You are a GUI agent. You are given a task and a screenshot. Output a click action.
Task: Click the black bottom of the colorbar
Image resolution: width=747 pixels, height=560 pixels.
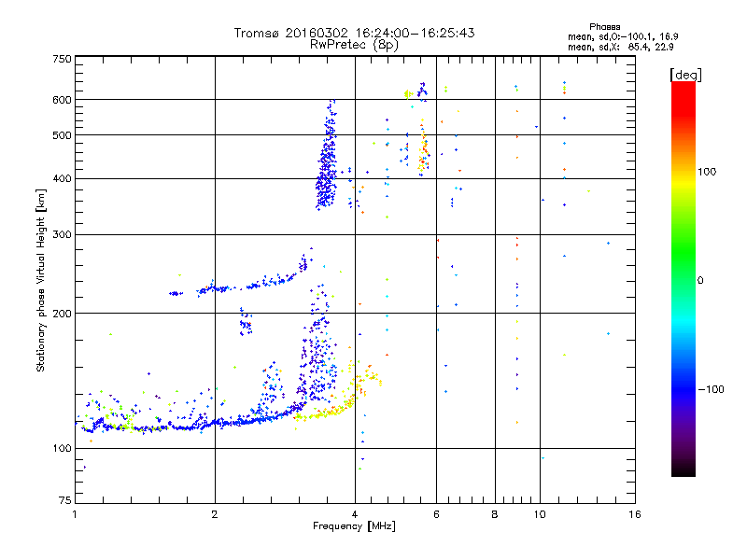coord(684,469)
